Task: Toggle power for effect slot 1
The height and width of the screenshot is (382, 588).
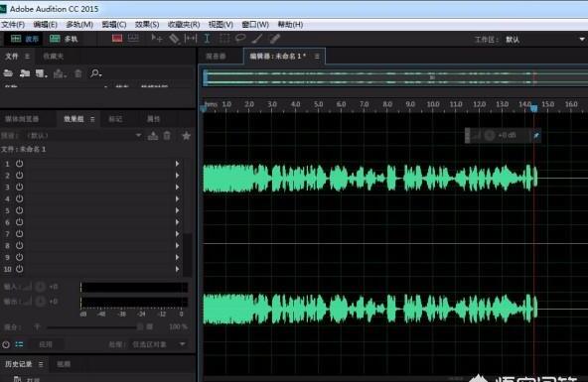Action: 20,164
